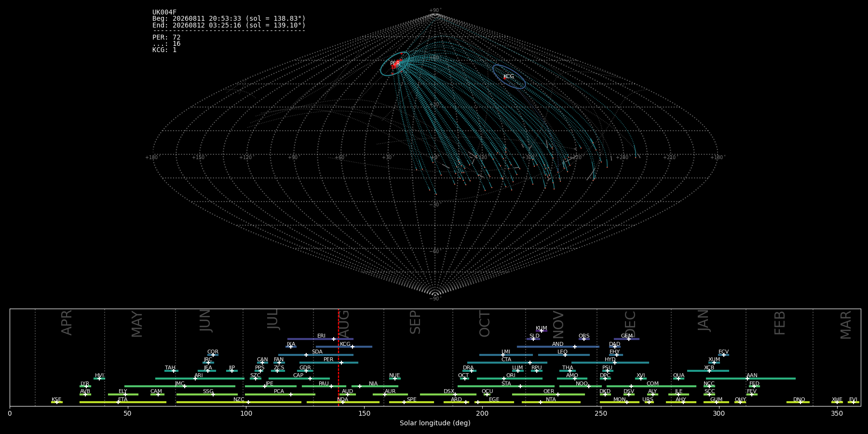
Task: Click the COR shower label
Action: click(x=213, y=352)
